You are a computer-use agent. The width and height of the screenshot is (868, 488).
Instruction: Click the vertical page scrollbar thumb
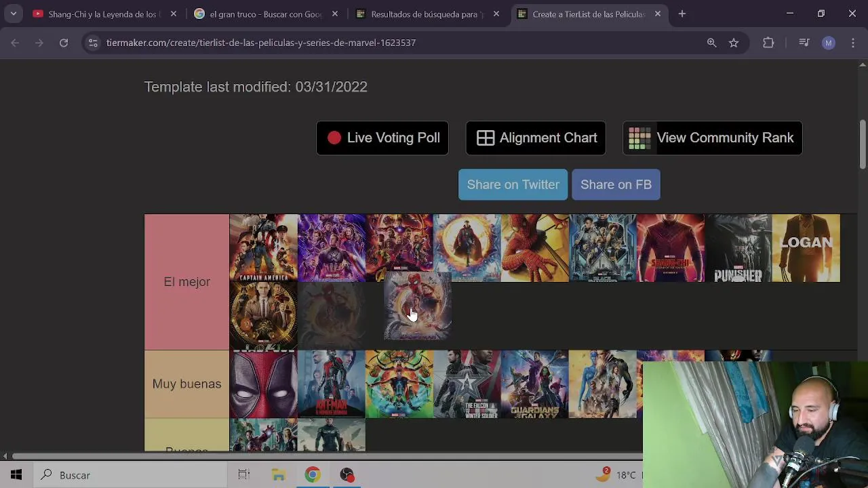(863, 144)
